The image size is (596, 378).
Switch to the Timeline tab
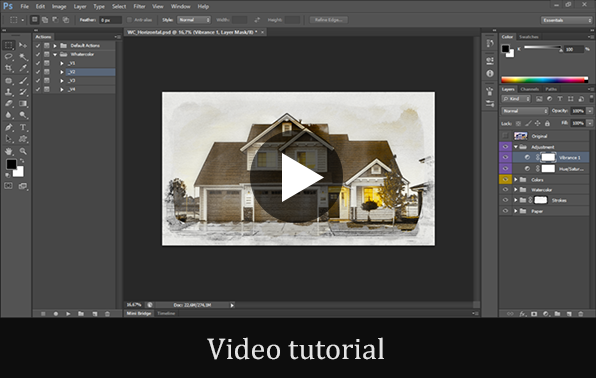click(x=166, y=313)
